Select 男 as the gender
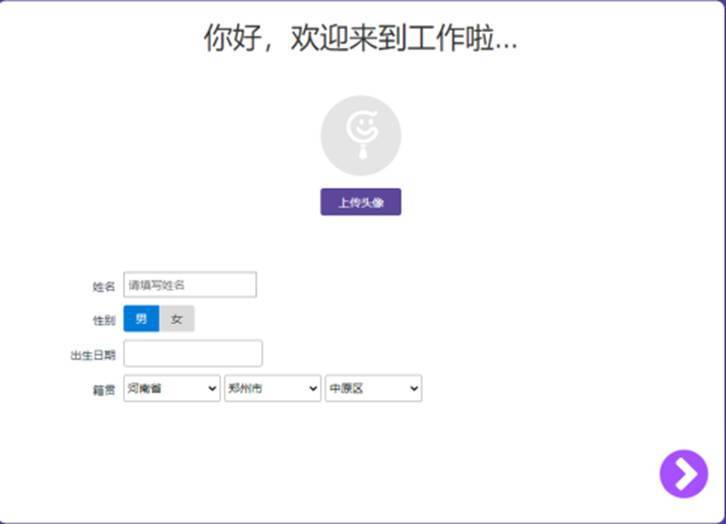Screen dimensions: 726x524 pyautogui.click(x=141, y=319)
